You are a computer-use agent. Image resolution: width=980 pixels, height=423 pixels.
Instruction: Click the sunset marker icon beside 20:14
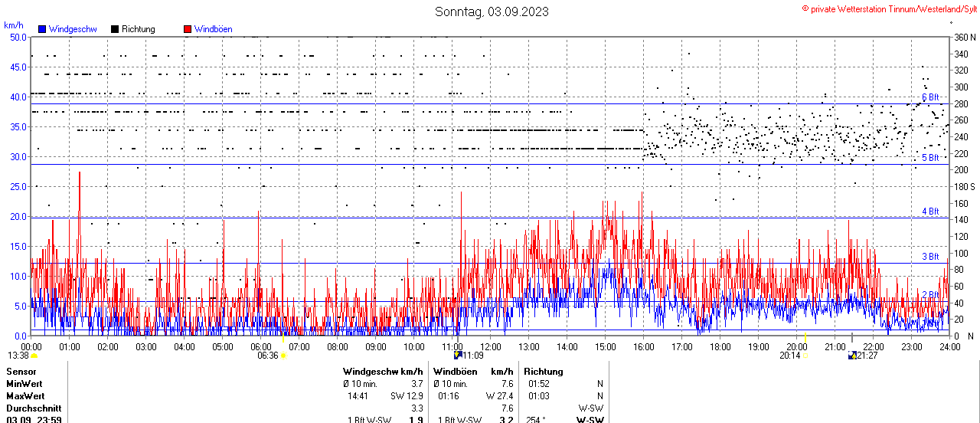[x=805, y=356]
